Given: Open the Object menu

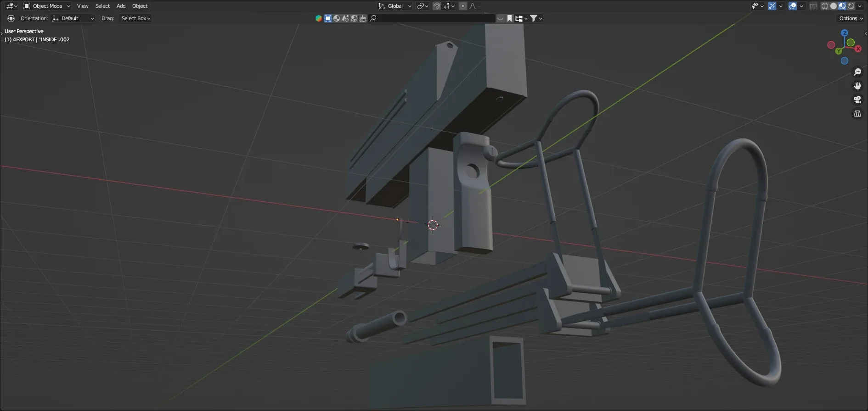Looking at the screenshot, I should (140, 6).
